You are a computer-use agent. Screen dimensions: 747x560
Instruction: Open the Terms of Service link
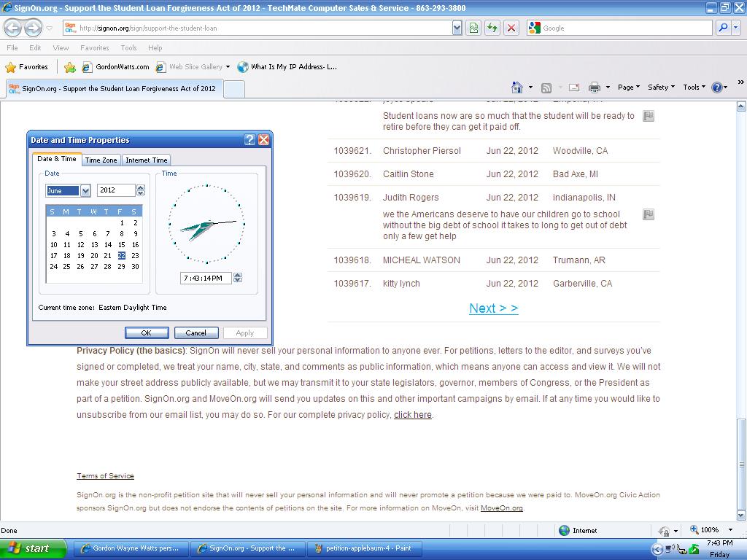[105, 475]
